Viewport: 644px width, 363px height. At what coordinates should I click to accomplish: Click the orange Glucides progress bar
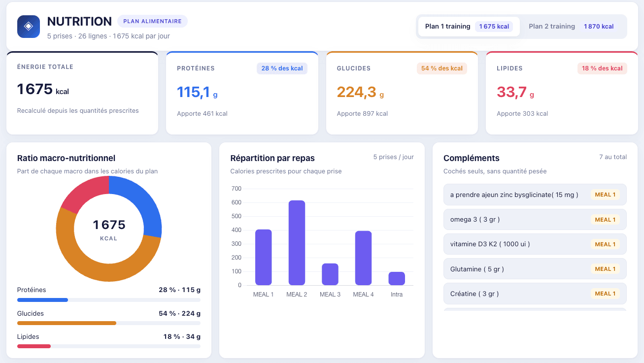click(67, 323)
